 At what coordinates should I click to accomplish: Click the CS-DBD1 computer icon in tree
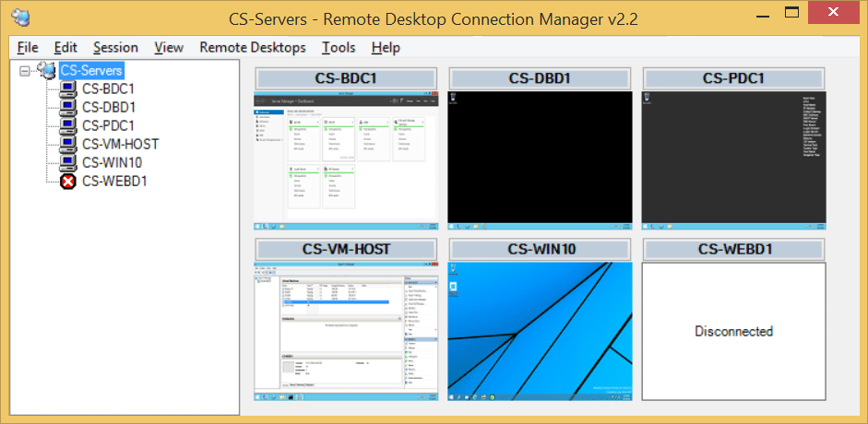67,107
